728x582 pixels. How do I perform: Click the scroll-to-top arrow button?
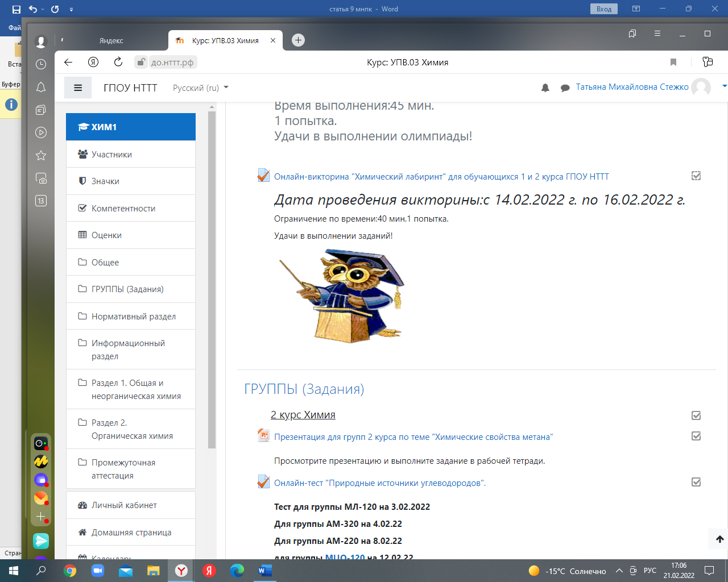(719, 539)
